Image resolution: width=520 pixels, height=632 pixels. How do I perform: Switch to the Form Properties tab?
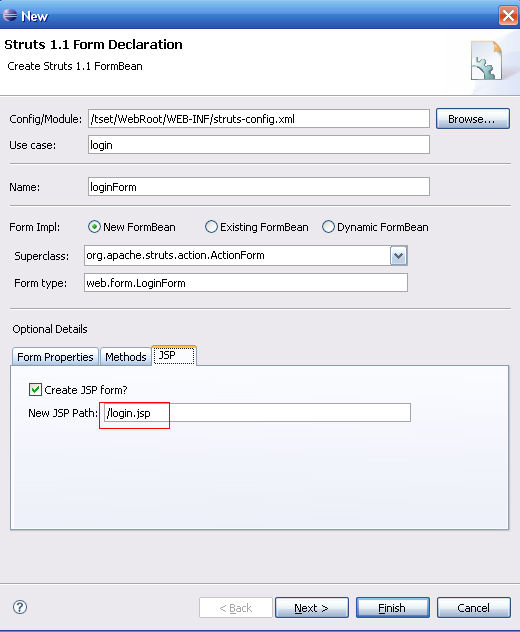click(55, 357)
